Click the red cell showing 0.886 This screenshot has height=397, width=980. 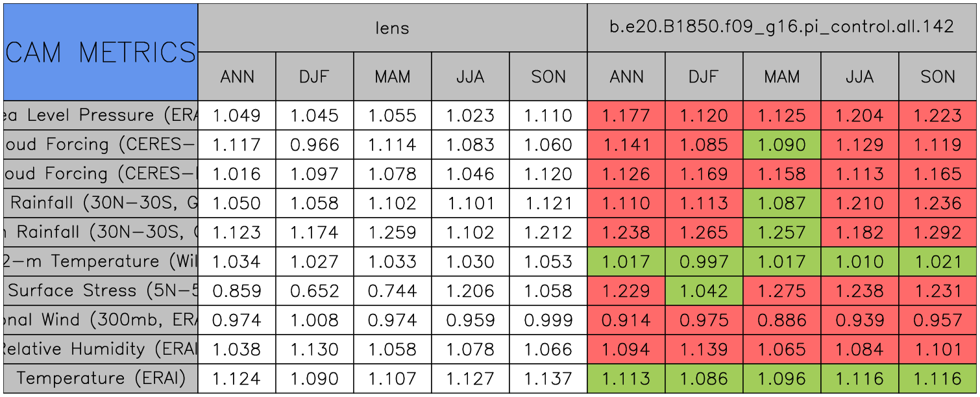tap(782, 320)
